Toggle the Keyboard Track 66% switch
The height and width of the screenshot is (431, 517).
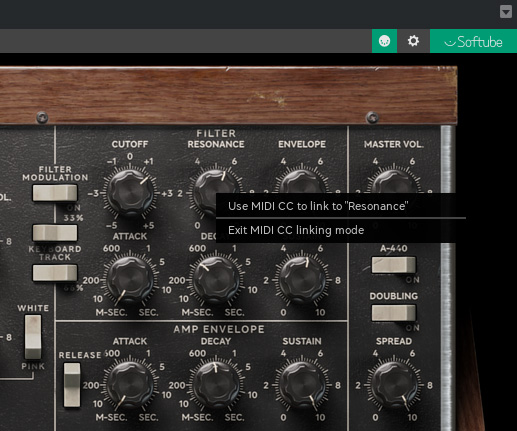tap(55, 273)
